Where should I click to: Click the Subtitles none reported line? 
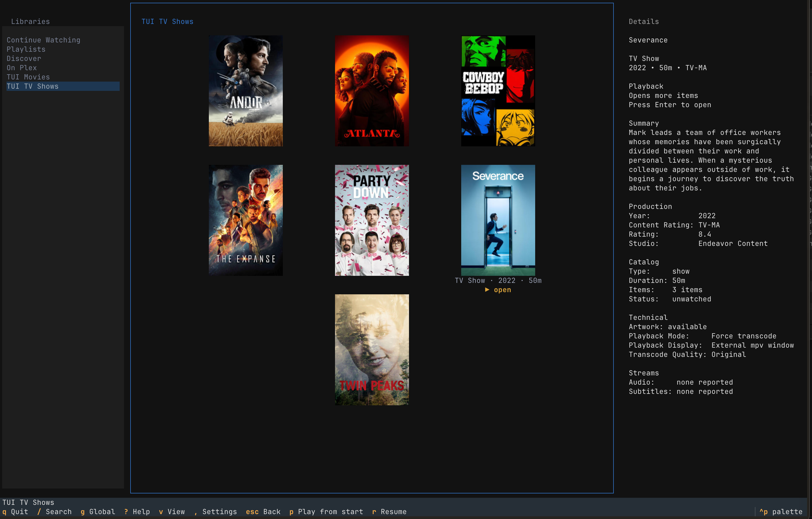[x=681, y=391]
